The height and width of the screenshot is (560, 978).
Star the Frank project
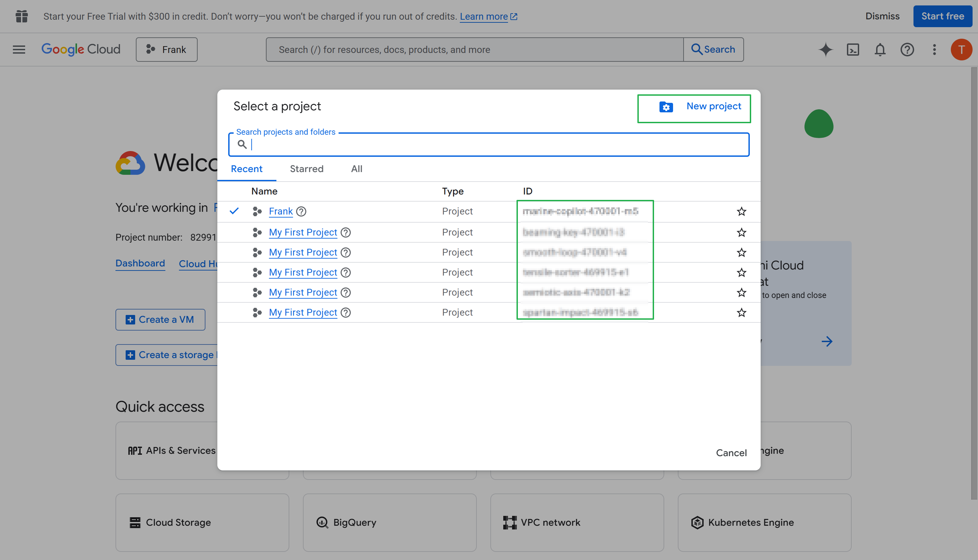pyautogui.click(x=741, y=211)
